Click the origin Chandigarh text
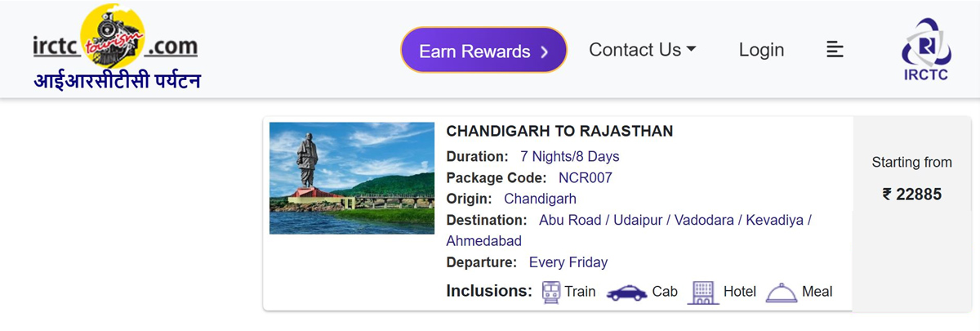Screen dimensions: 980x331 (x=540, y=199)
